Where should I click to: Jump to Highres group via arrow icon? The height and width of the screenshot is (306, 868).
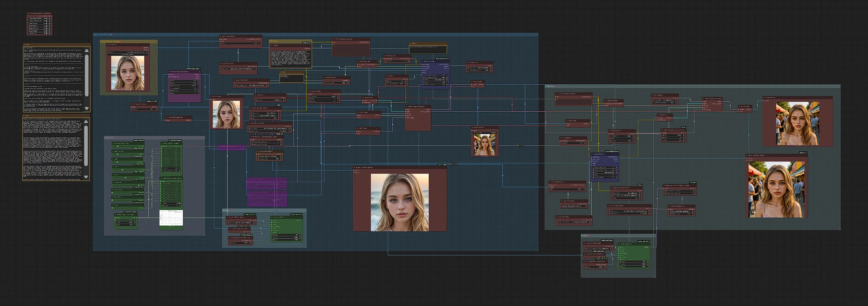point(49,26)
